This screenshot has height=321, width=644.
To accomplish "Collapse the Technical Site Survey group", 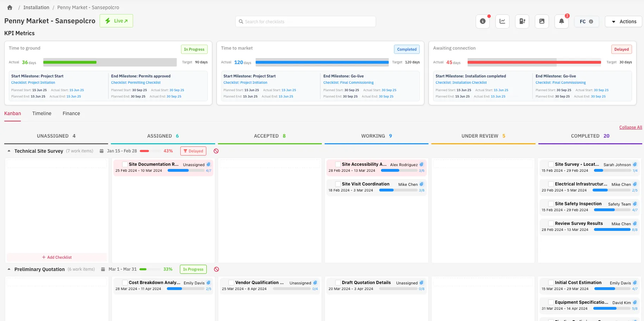I will coord(9,151).
